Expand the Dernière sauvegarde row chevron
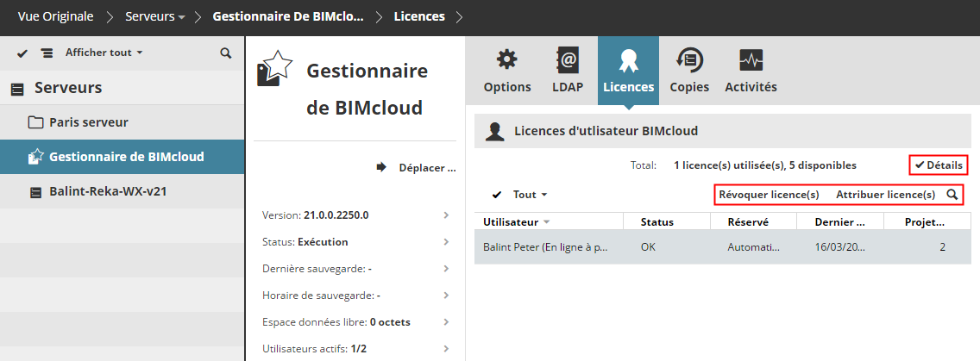980x361 pixels. [446, 269]
